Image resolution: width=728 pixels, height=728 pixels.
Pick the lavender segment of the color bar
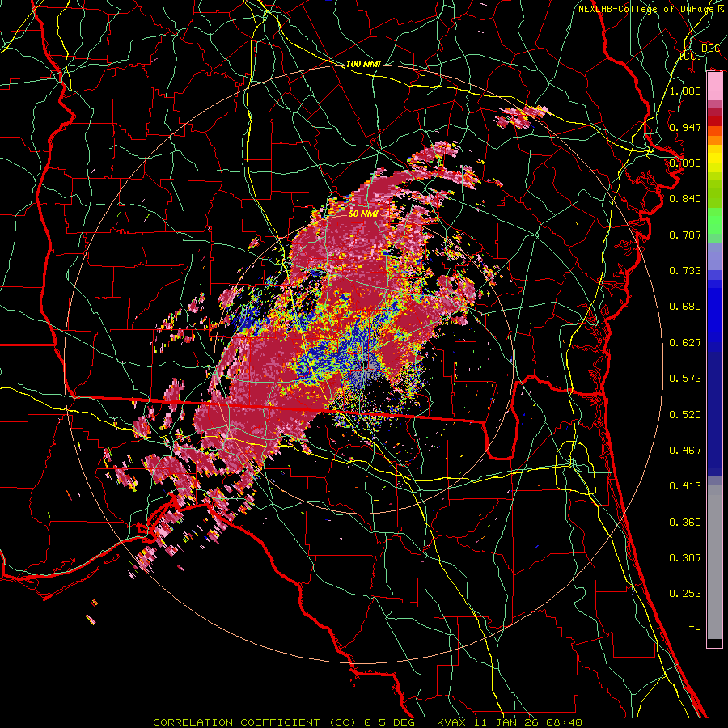coord(714,256)
